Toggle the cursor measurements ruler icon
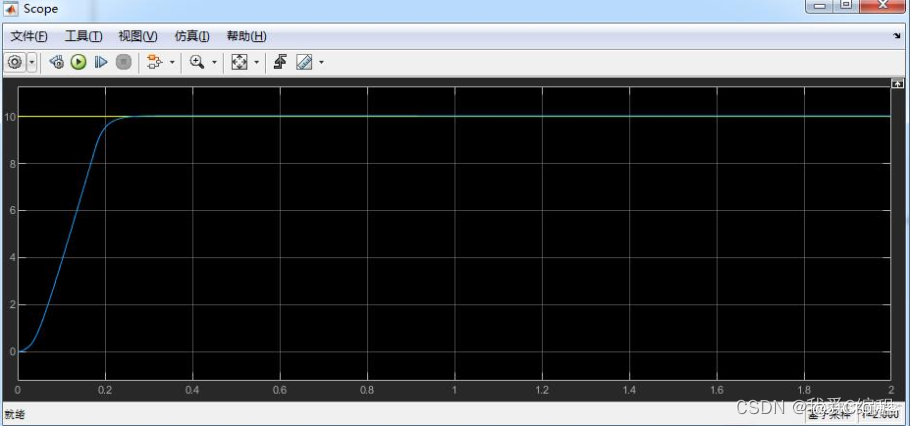The height and width of the screenshot is (426, 910). pyautogui.click(x=304, y=62)
